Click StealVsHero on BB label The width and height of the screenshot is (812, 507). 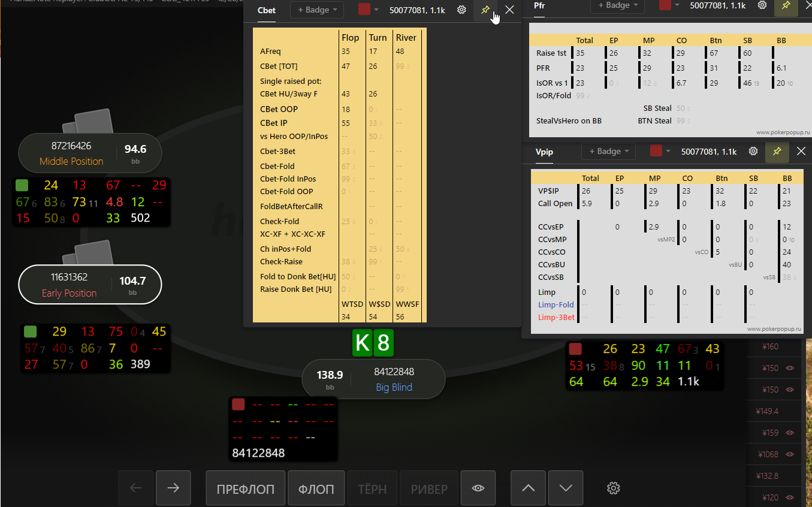click(x=569, y=120)
